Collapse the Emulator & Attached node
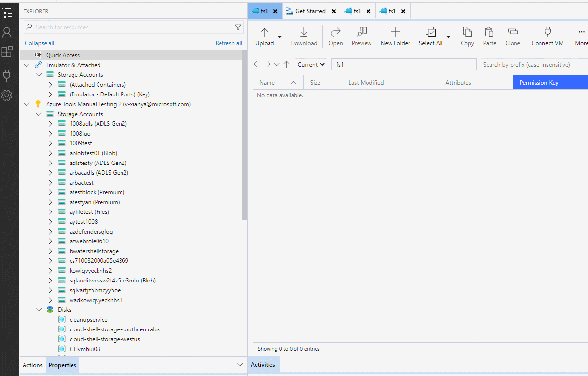Screen dimensions: 588x376 coord(27,65)
